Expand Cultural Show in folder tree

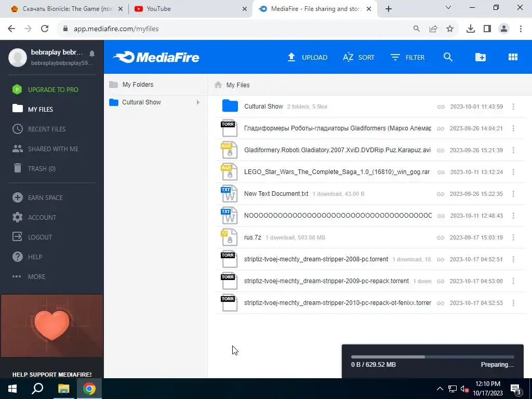tap(198, 102)
